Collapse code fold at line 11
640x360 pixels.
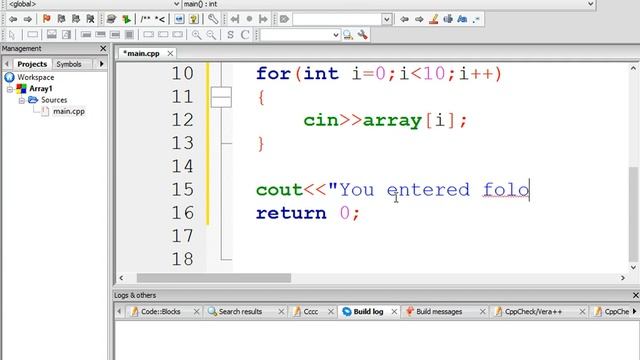pos(221,97)
